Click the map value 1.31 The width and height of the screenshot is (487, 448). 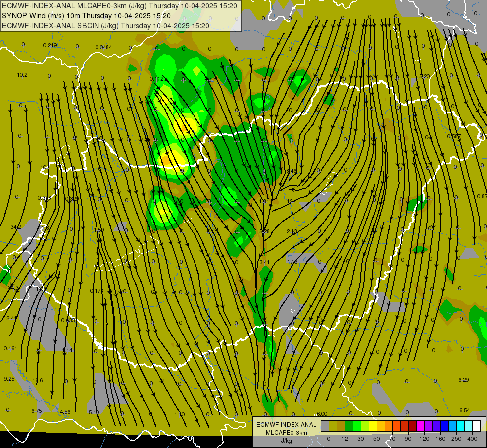264,201
